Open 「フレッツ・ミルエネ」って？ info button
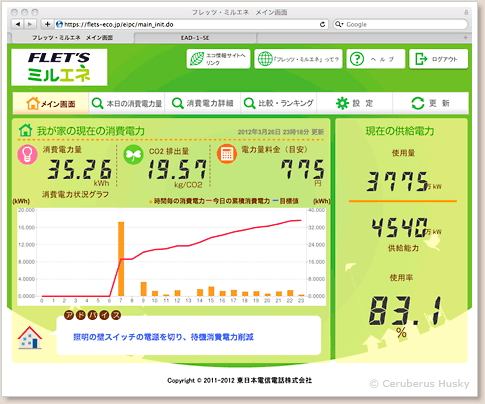The image size is (485, 404). [298, 59]
